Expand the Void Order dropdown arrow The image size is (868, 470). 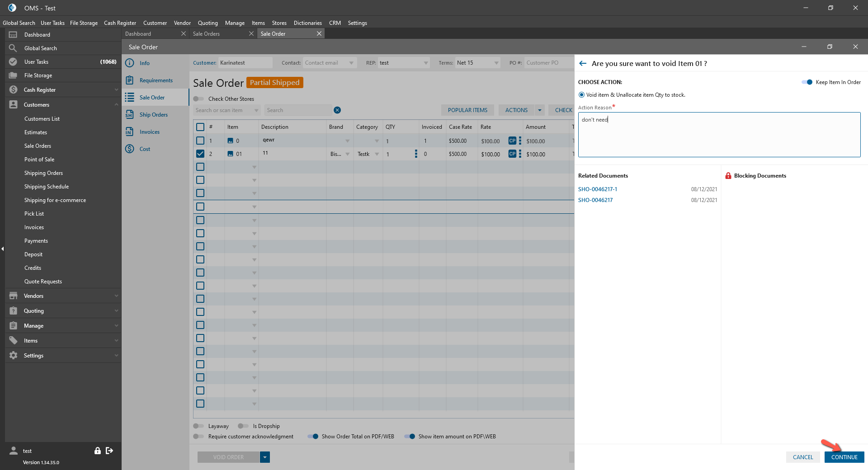pyautogui.click(x=265, y=457)
